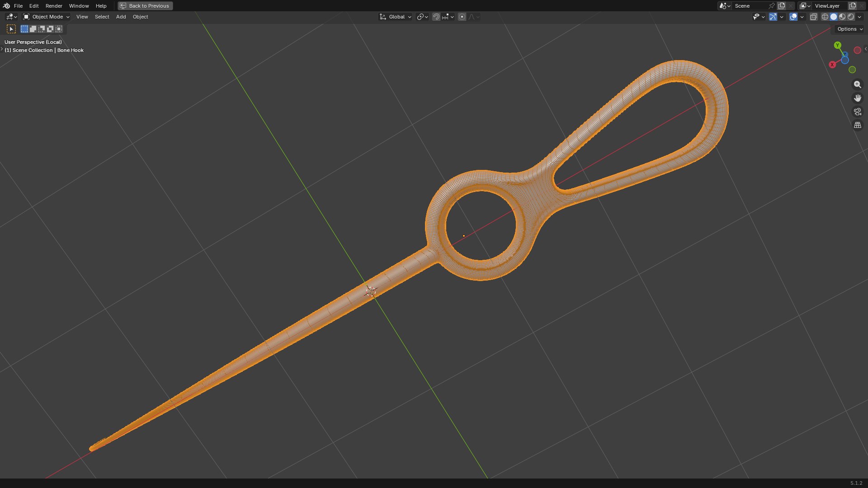The height and width of the screenshot is (488, 868).
Task: Click the 5.1.2 version status text
Action: pos(856,483)
